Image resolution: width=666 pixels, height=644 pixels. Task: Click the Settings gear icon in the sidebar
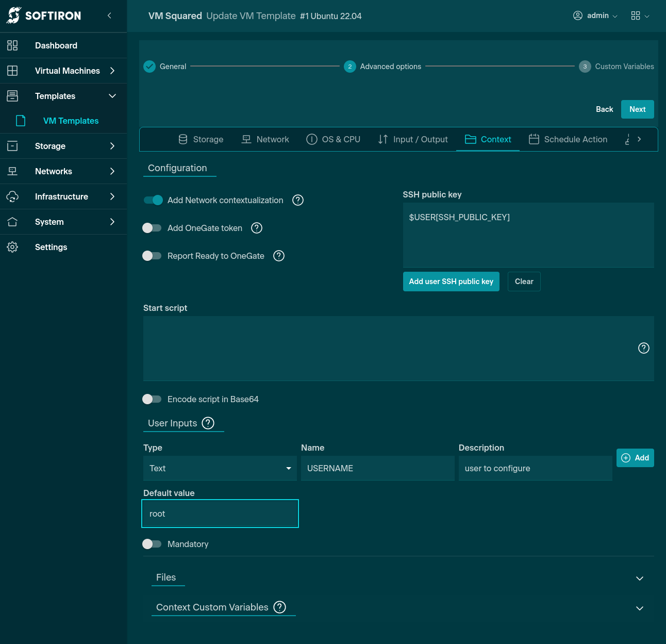coord(12,247)
